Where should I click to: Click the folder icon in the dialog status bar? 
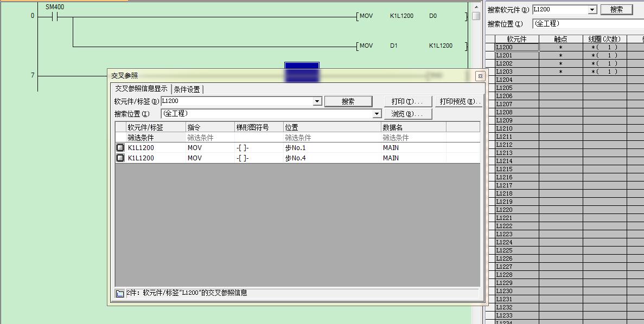[120, 293]
